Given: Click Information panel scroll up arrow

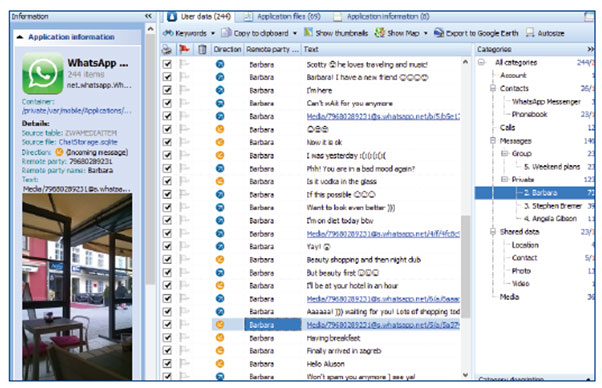Looking at the screenshot, I should (x=150, y=29).
